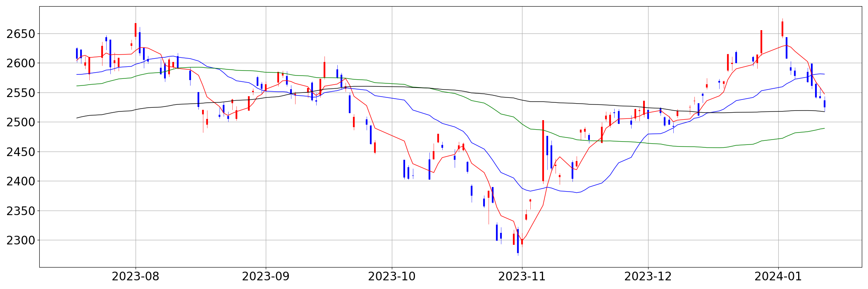Select the 2023-11 date label
Viewport: 868px width, 289px height.
pyautogui.click(x=522, y=277)
